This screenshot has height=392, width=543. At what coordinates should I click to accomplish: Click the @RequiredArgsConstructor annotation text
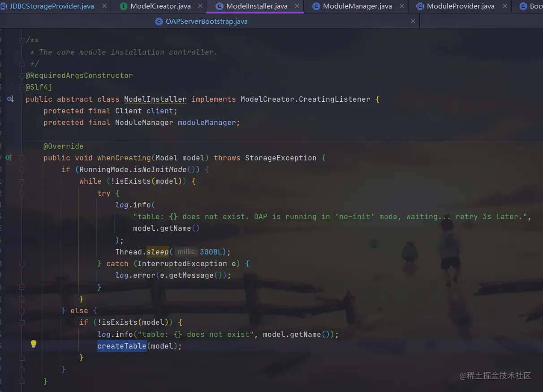(x=79, y=75)
